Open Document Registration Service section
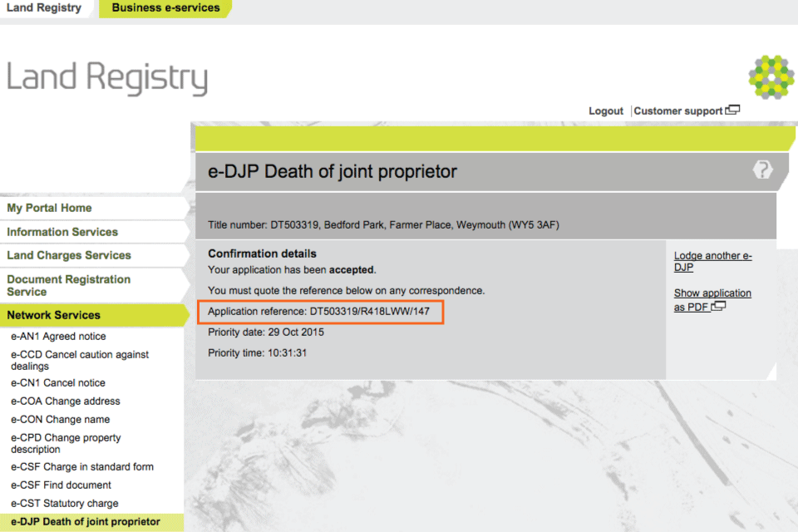The width and height of the screenshot is (798, 532). (69, 285)
